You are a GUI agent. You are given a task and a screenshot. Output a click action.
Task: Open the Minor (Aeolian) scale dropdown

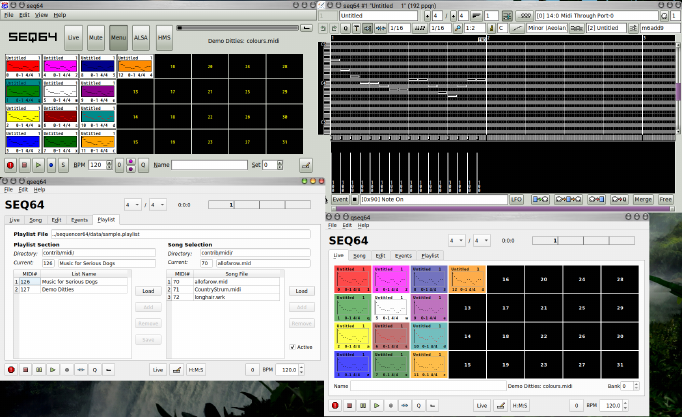click(x=548, y=28)
